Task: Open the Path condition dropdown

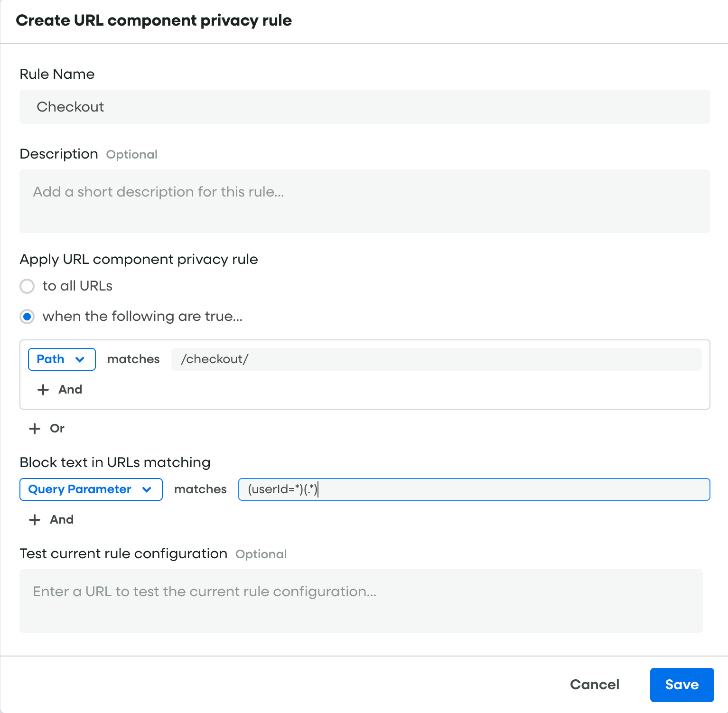Action: coord(62,359)
